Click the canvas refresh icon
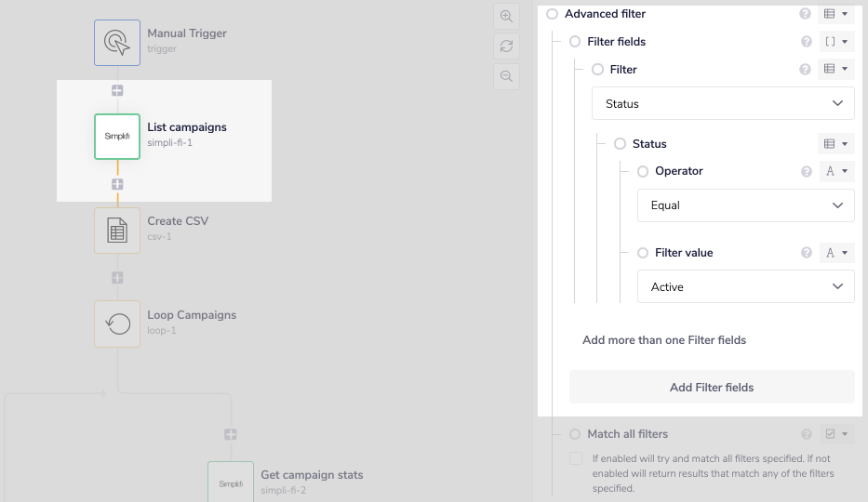Screen dimensions: 868x502 click(x=507, y=46)
